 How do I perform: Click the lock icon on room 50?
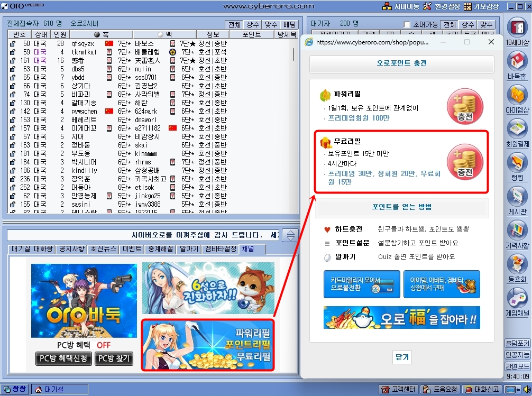click(13, 44)
